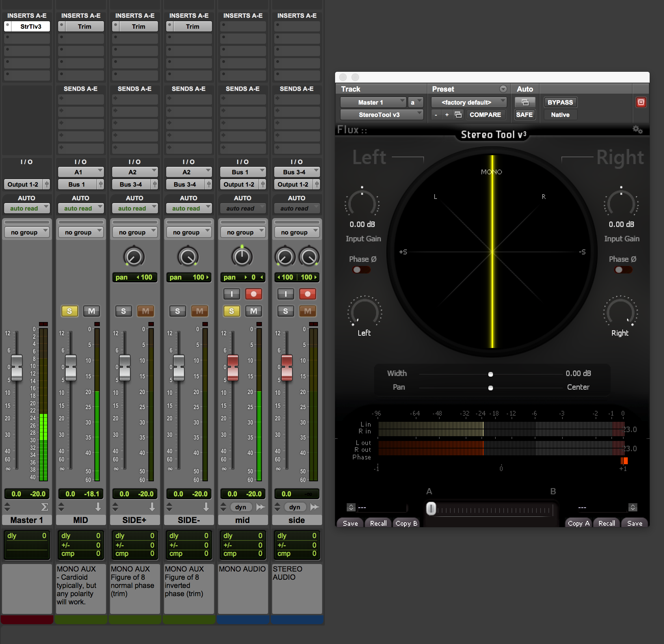Open the Trim insert on MID track
The height and width of the screenshot is (644, 664).
(x=84, y=26)
